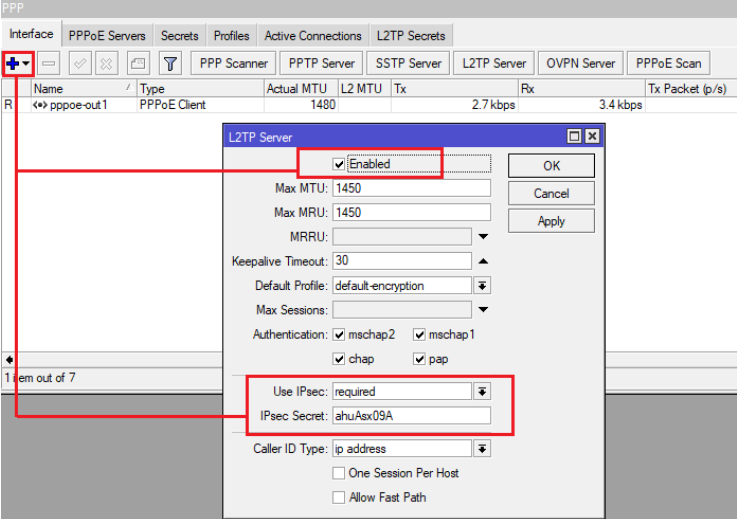The width and height of the screenshot is (737, 519).
Task: Click the Comment toolbar icon
Action: coord(138,63)
